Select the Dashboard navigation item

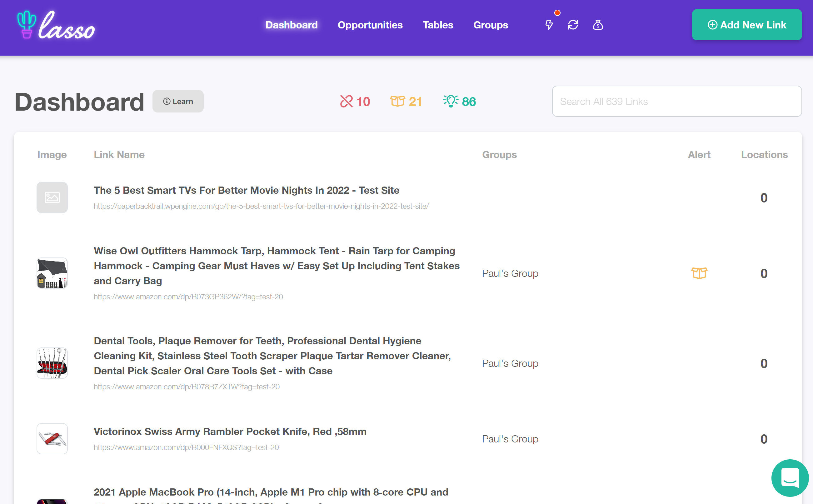[x=291, y=25]
